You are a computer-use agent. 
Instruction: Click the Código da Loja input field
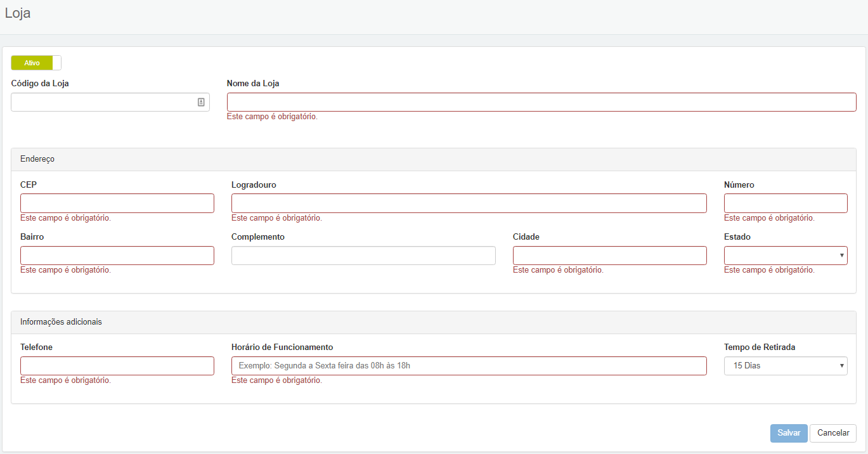(x=110, y=102)
